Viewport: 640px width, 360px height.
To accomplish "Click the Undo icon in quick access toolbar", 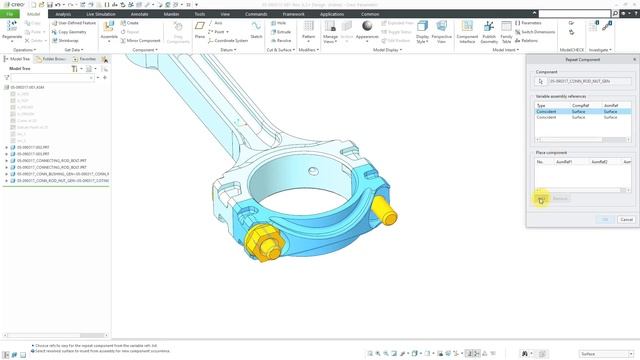I will point(58,5).
